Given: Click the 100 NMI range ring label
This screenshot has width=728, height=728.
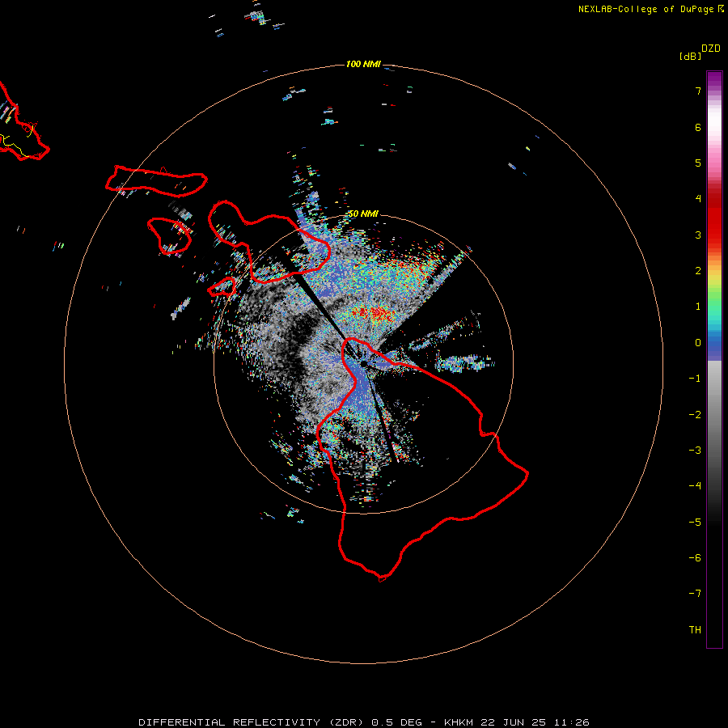Looking at the screenshot, I should pos(363,64).
